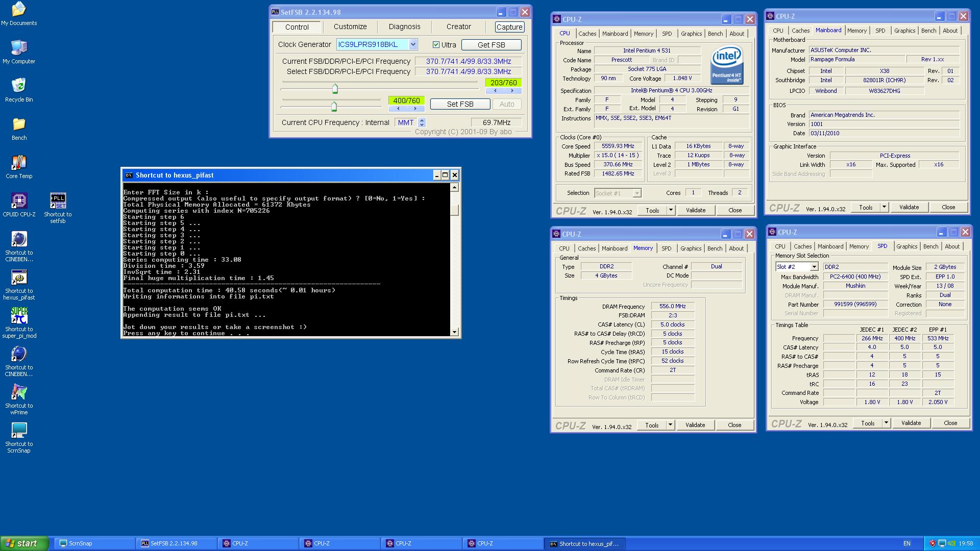The width and height of the screenshot is (980, 551).
Task: Click the SetFSB title bar icon
Action: coord(275,12)
